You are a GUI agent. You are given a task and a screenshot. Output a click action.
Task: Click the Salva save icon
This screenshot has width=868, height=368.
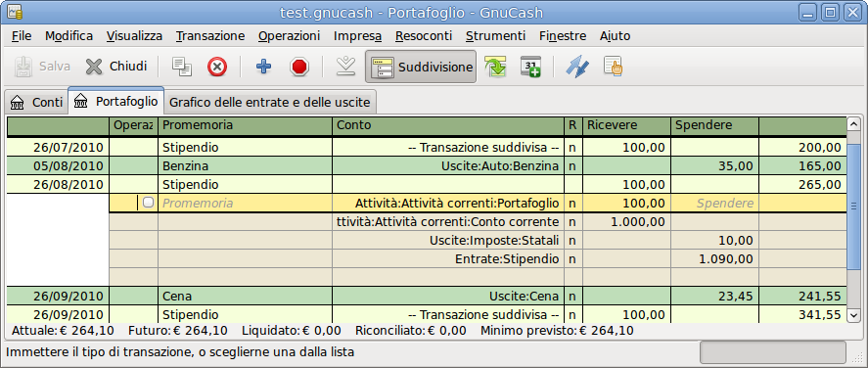23,67
